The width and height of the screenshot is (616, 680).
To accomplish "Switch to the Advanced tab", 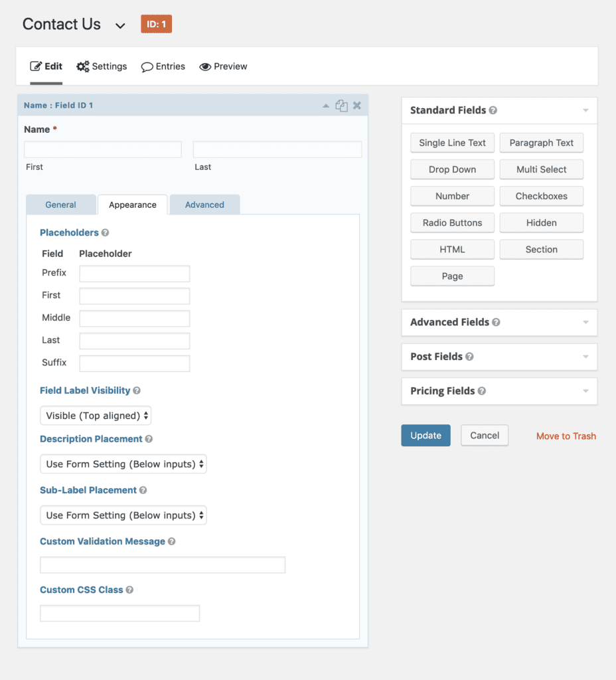I will [x=204, y=205].
